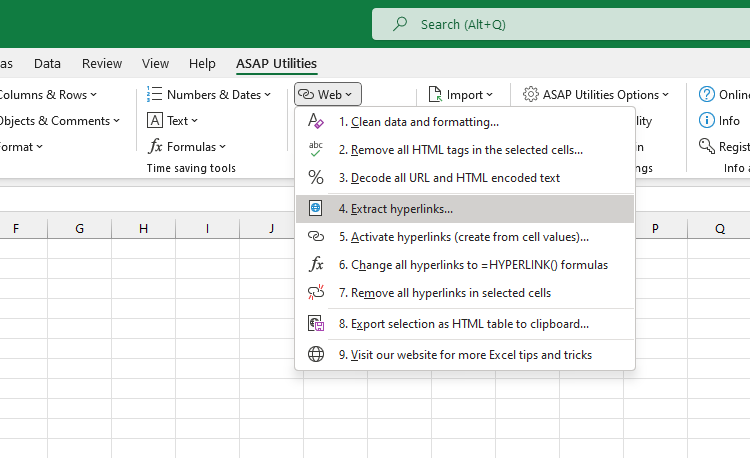Select column H header
Screen dimensions: 750x458
coord(143,229)
